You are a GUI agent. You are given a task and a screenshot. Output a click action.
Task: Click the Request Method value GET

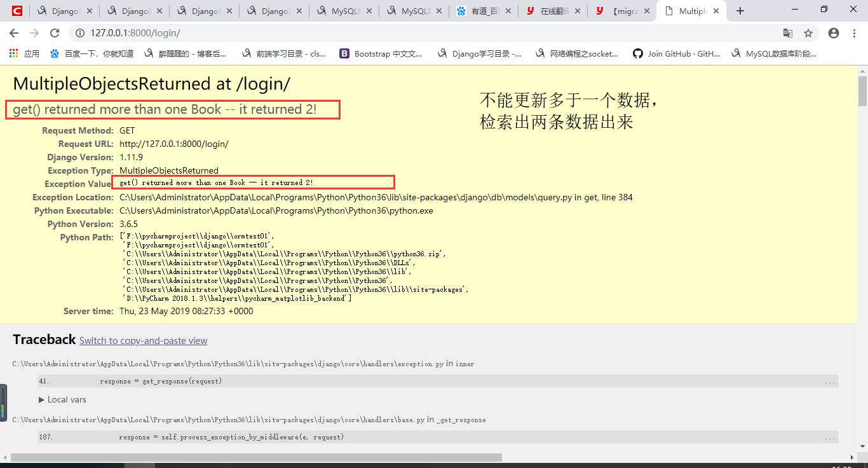[x=127, y=130]
